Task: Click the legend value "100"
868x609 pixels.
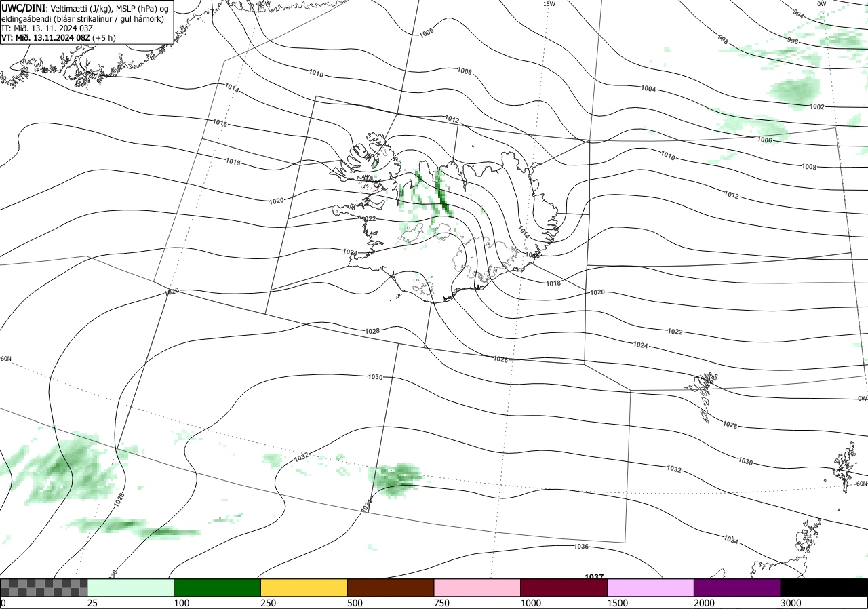Action: coord(182,603)
